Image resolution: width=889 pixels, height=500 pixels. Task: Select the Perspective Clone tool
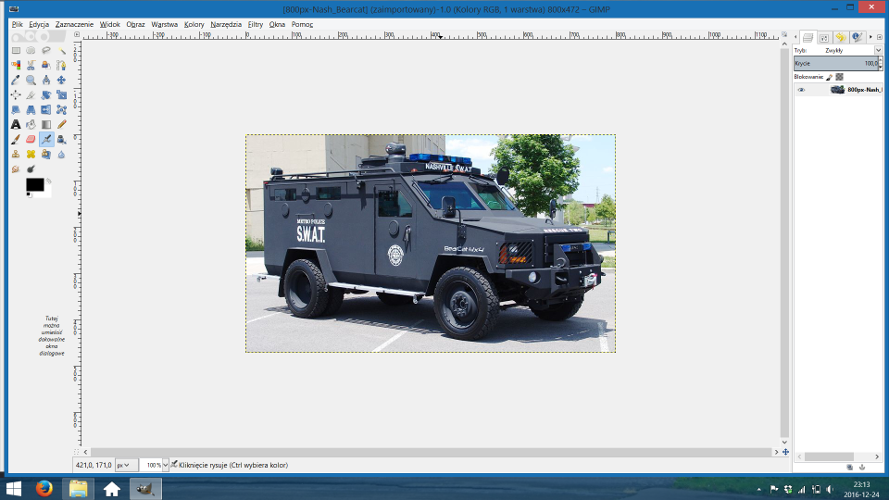click(46, 154)
